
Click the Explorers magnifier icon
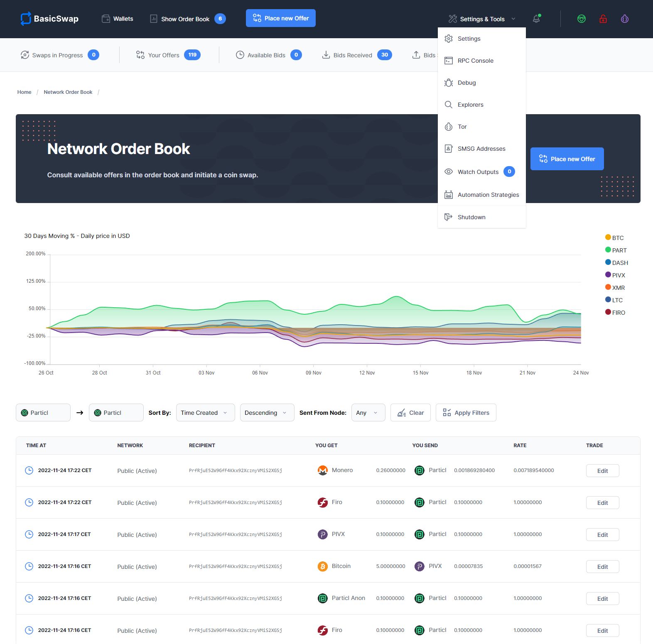click(x=449, y=105)
